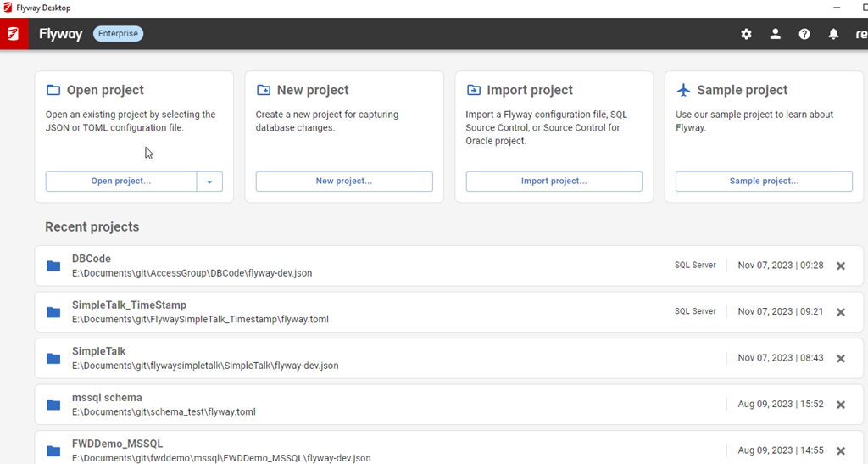
Task: Click the mssql schema folder icon
Action: pyautogui.click(x=53, y=405)
